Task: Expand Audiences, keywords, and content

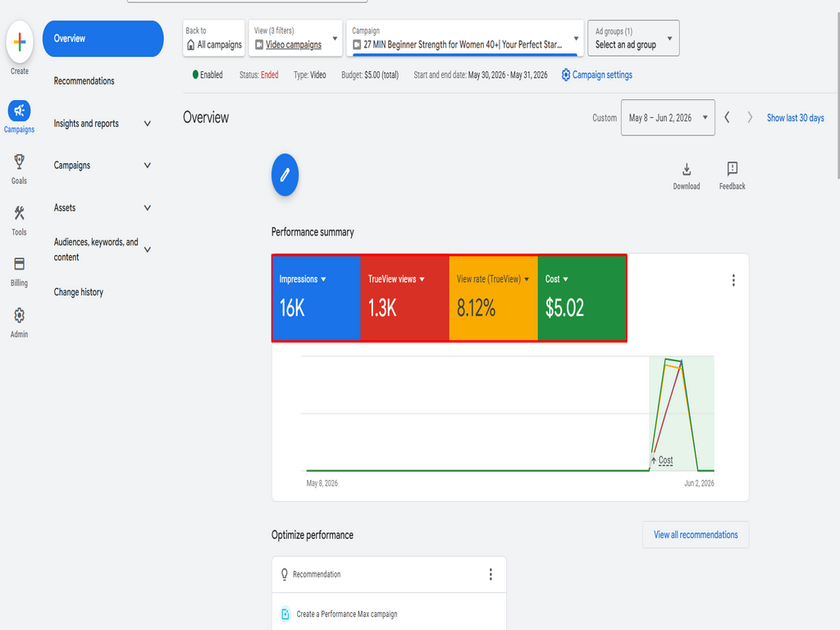Action: coord(103,249)
